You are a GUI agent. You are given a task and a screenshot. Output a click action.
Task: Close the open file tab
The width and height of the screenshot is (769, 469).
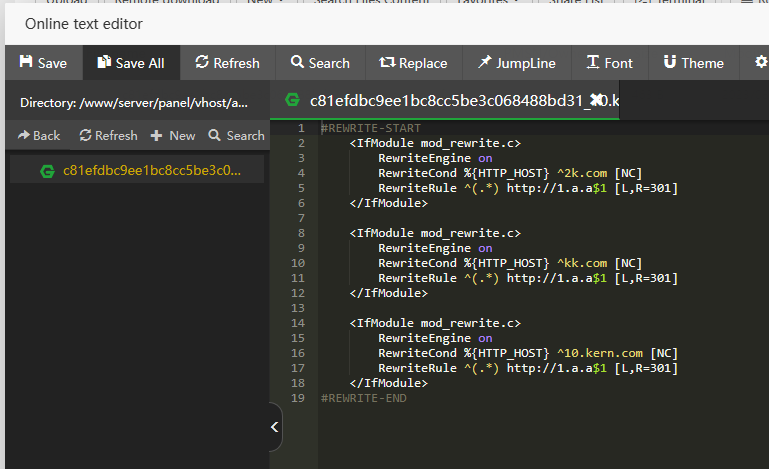597,101
